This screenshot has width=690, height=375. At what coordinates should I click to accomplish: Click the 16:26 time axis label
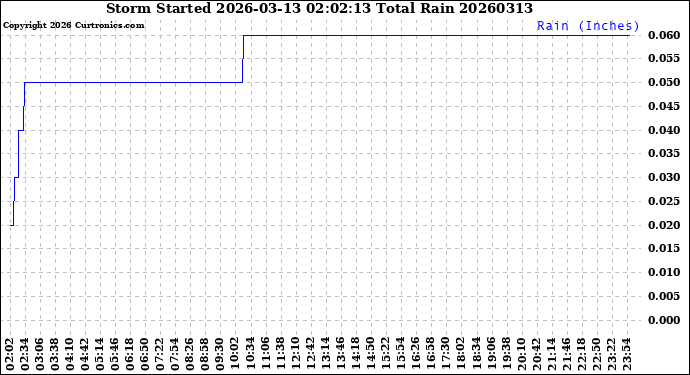coord(415,354)
